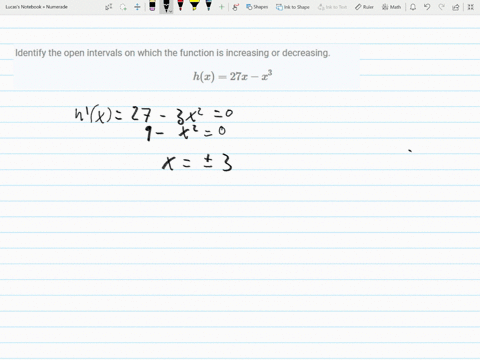480x360 pixels.
Task: Select the object selection tool icon
Action: [109, 7]
